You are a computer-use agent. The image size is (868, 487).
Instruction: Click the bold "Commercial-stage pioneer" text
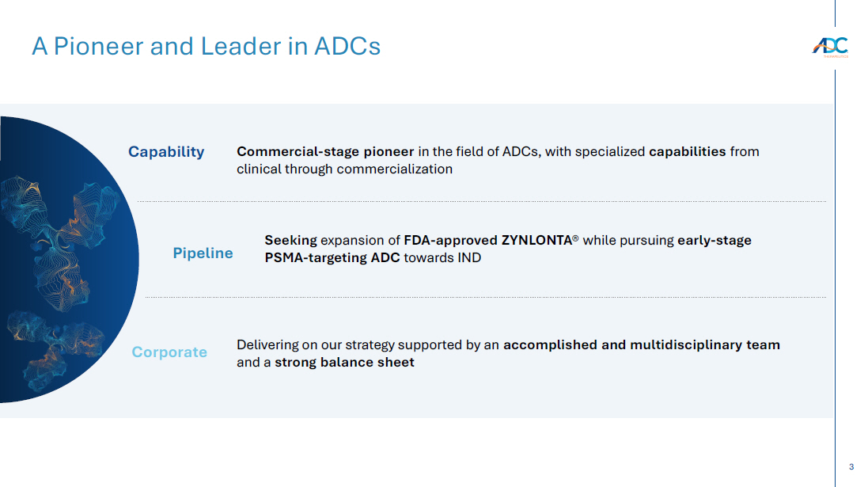[x=325, y=151]
